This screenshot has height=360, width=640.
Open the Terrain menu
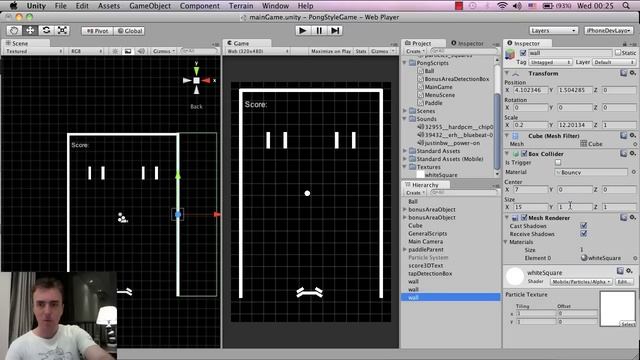pos(241,6)
